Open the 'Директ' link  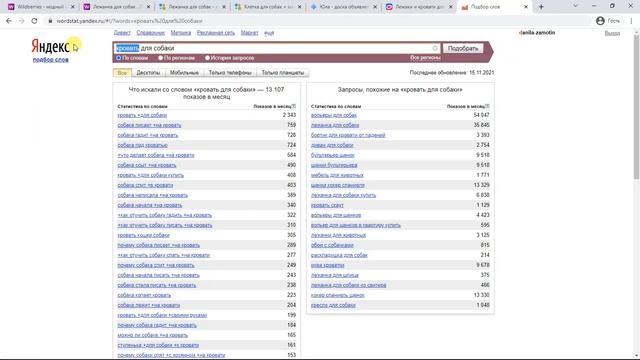(x=122, y=33)
